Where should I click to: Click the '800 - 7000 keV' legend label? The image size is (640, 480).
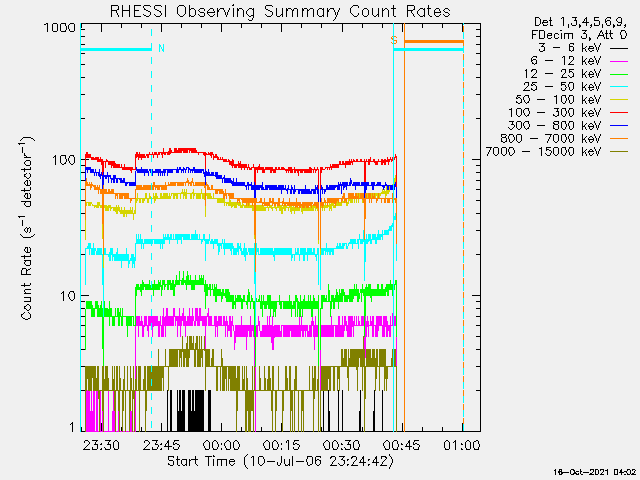click(551, 139)
